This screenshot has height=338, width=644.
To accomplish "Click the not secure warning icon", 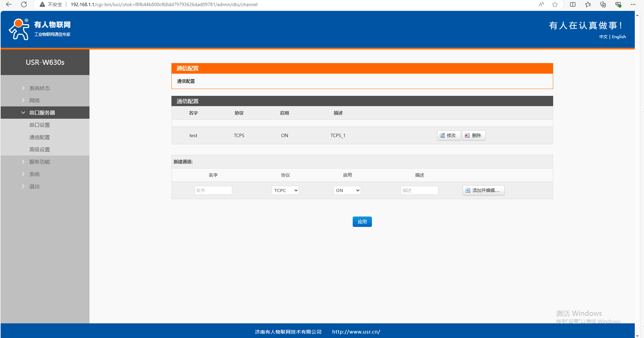I will (x=42, y=4).
